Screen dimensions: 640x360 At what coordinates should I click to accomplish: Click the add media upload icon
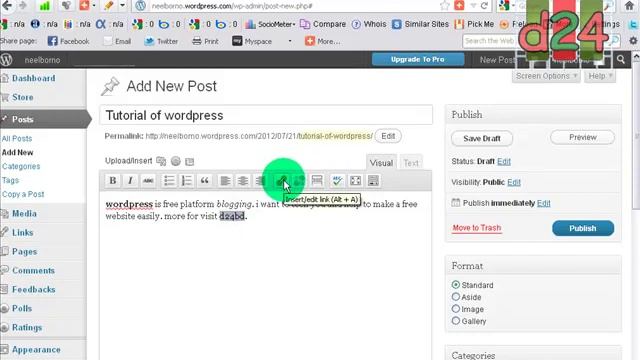point(161,161)
